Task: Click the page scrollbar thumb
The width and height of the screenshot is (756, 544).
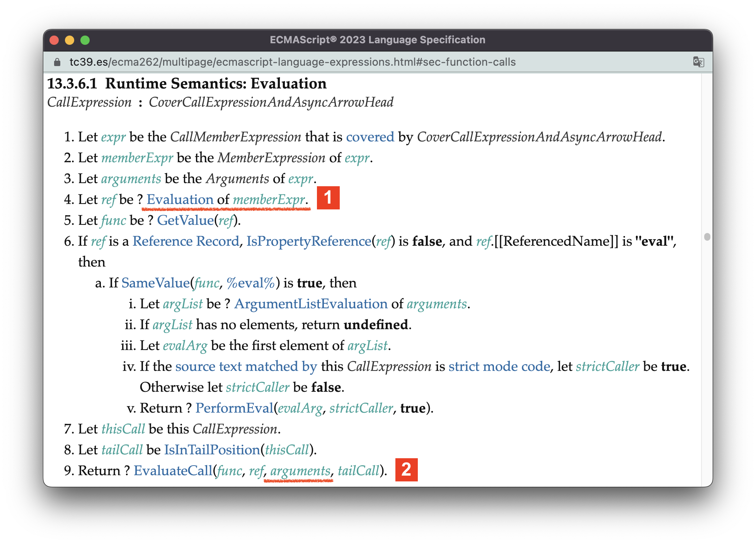Action: pyautogui.click(x=707, y=237)
